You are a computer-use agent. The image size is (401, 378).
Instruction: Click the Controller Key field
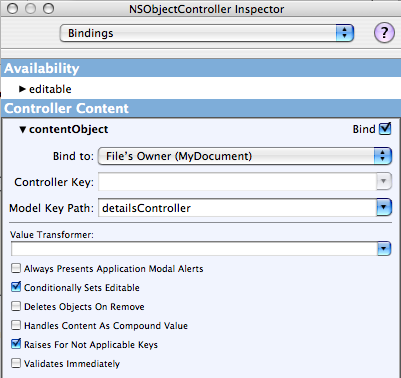(237, 182)
